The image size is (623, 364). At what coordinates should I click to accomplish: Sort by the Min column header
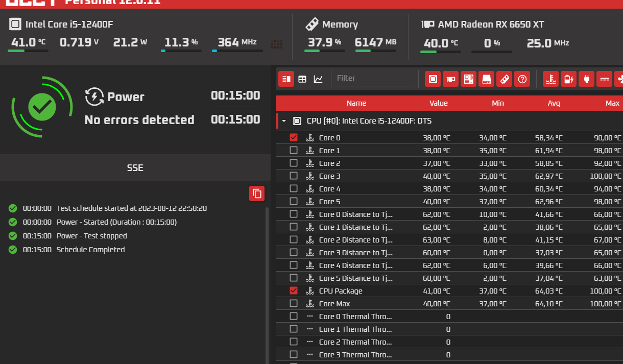tap(498, 103)
